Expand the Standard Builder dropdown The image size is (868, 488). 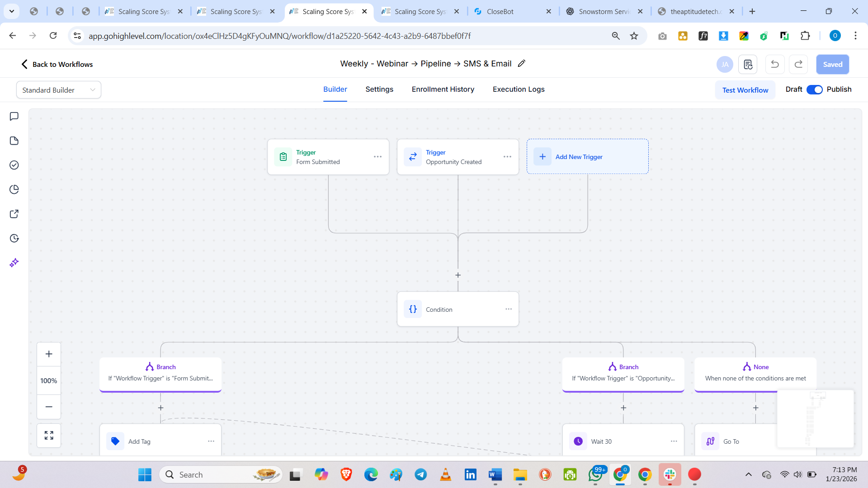pos(59,90)
